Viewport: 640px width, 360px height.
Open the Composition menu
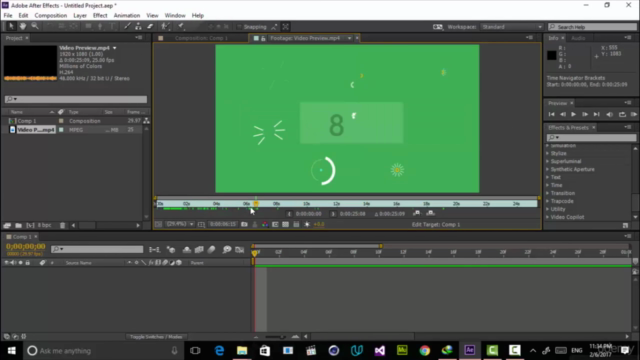(51, 16)
